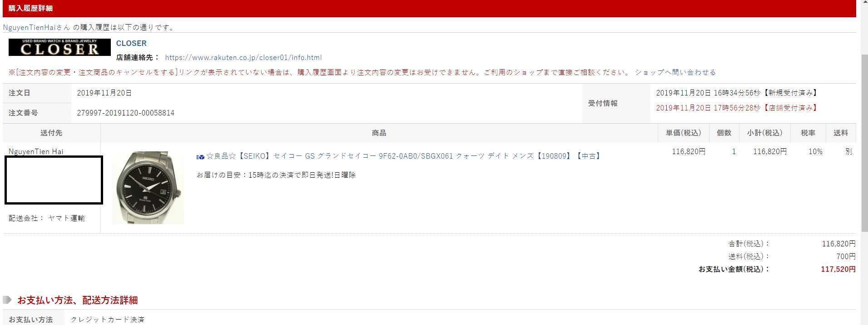Screen dimensions: 868x325
Task: Click the order number 279997-20191120-00058814
Action: point(126,113)
